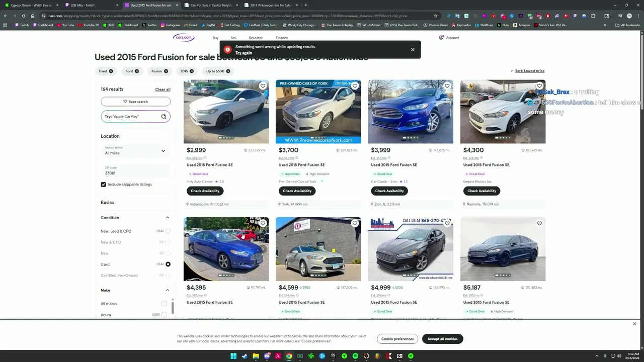The image size is (644, 362).
Task: Remove the Fusion filter chip
Action: click(x=166, y=71)
